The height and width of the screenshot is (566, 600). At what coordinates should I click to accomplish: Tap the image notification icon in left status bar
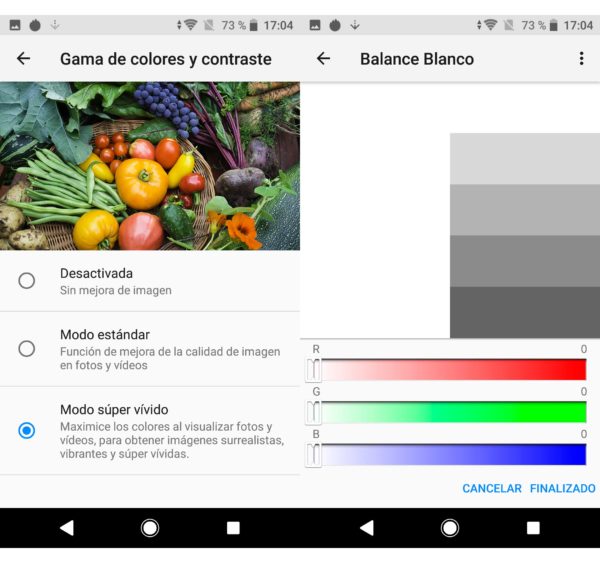[x=15, y=25]
